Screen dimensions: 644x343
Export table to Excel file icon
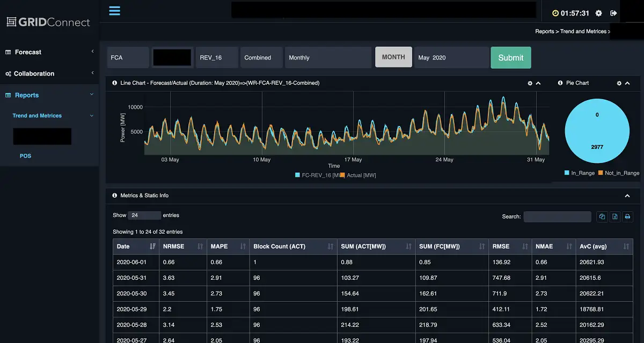tap(615, 217)
